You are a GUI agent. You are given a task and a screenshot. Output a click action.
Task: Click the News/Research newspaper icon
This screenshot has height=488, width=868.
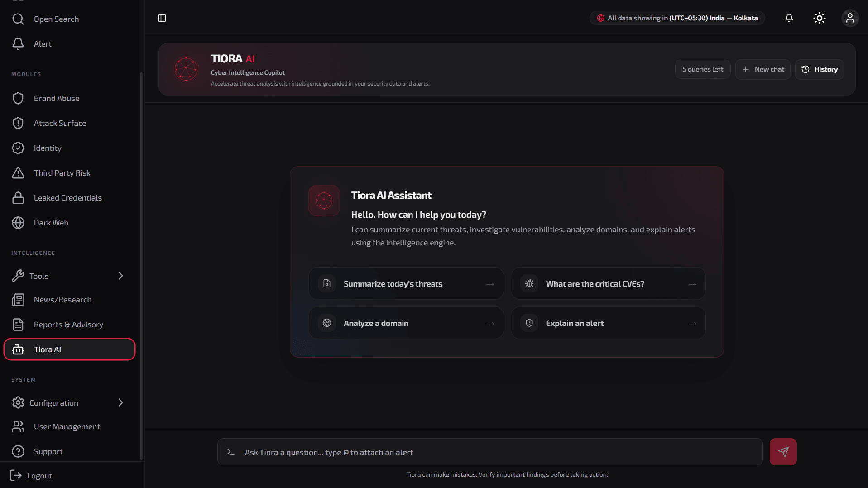18,300
